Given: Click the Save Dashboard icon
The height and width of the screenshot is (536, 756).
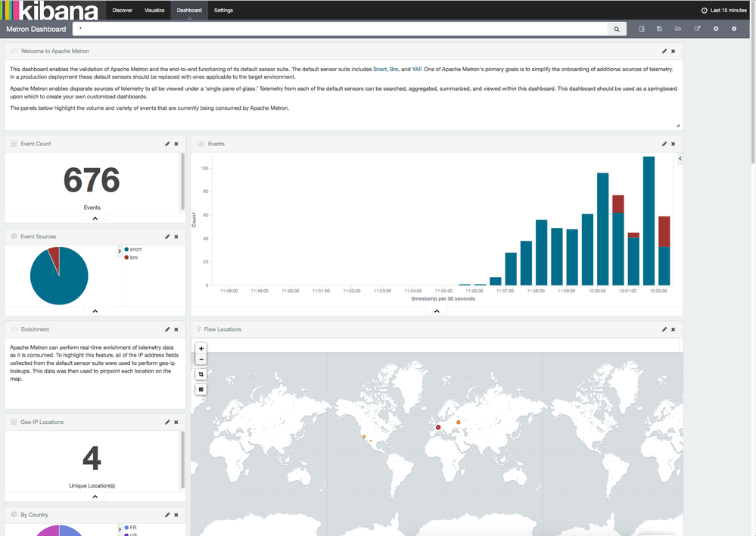Looking at the screenshot, I should tap(659, 28).
